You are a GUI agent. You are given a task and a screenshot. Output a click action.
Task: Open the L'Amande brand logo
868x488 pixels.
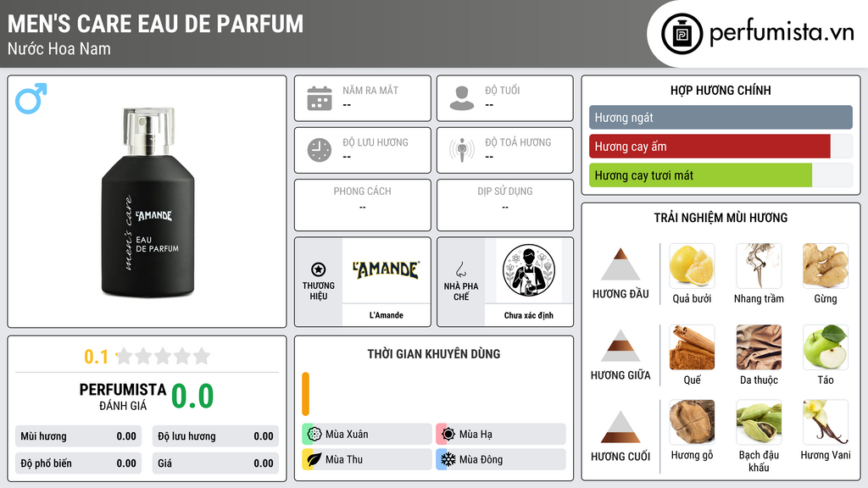387,270
